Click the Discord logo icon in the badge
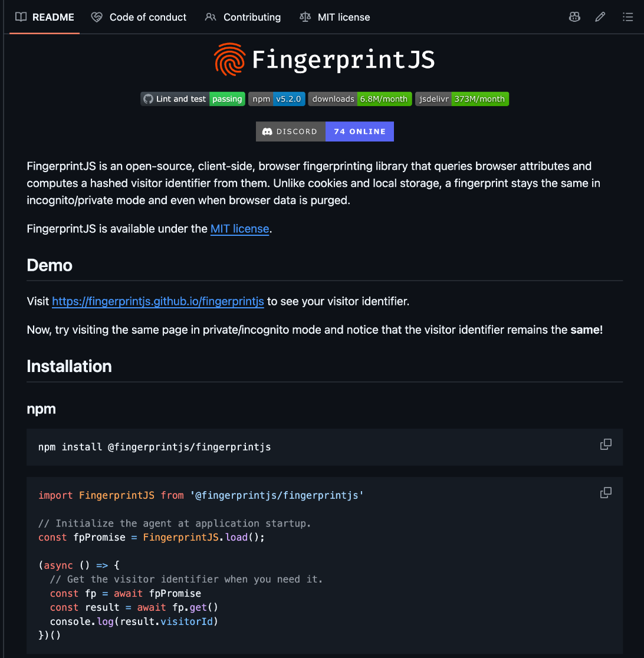The width and height of the screenshot is (644, 658). (267, 131)
